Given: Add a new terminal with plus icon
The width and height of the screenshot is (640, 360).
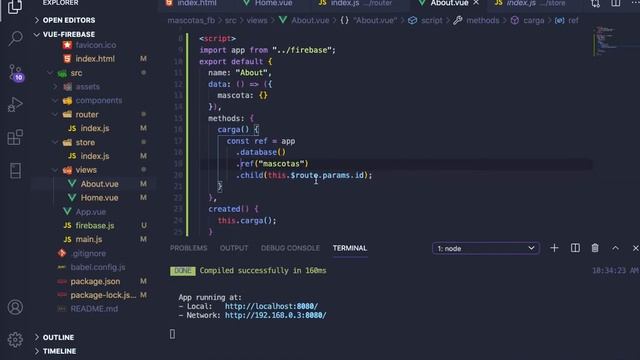Looking at the screenshot, I should 554,248.
